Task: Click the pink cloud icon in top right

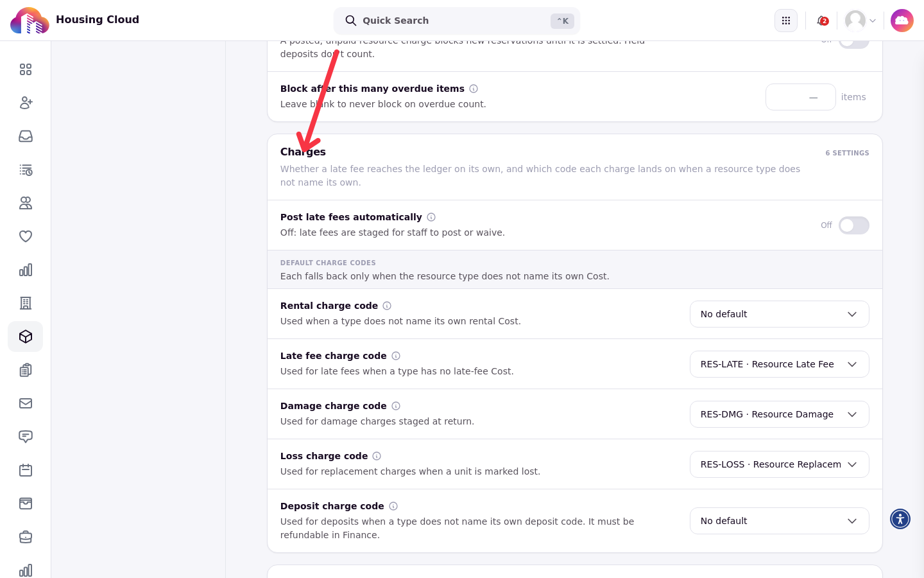Action: click(902, 21)
